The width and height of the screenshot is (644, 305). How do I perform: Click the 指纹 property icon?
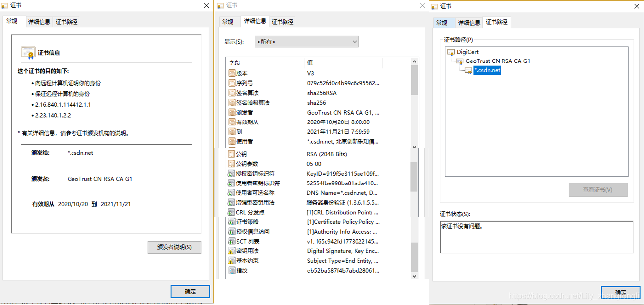[x=231, y=271]
